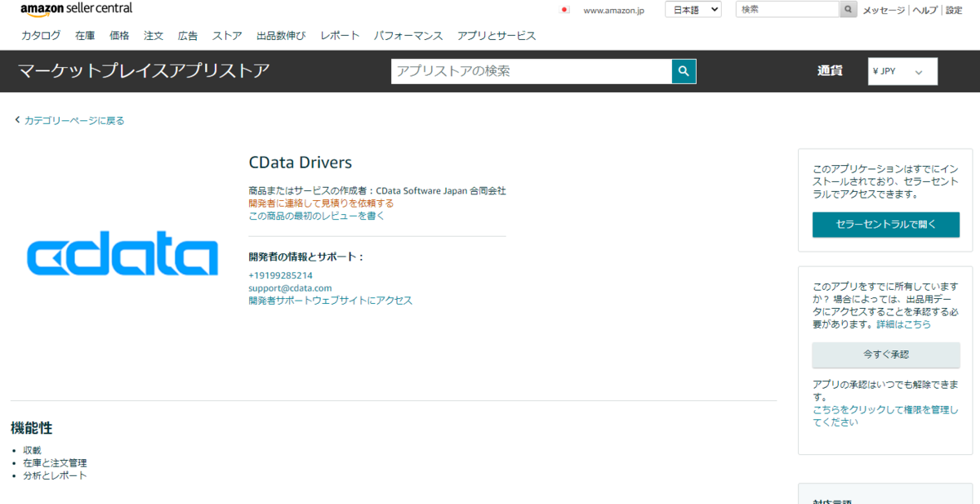Click the セラーセントラルで開く button
The height and width of the screenshot is (504, 980).
pos(886,225)
